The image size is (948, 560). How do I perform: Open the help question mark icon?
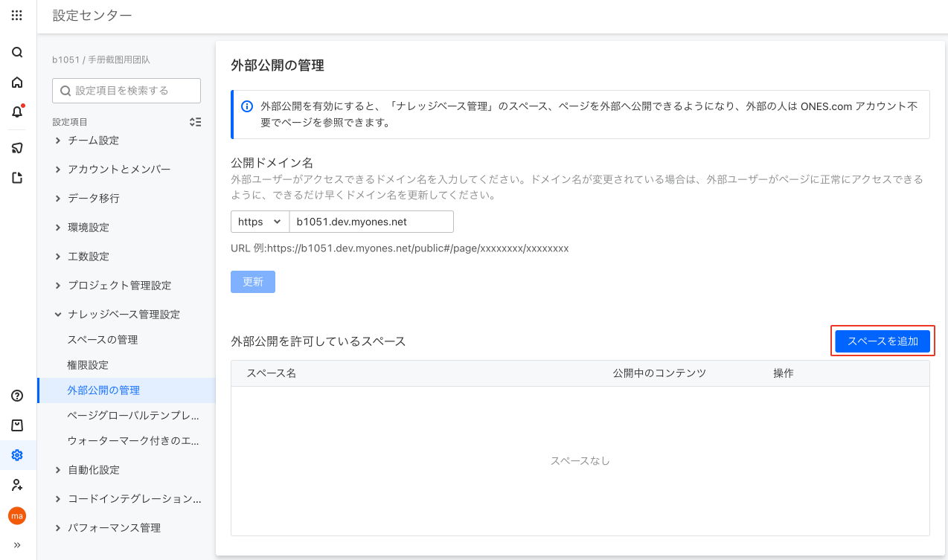(x=17, y=396)
